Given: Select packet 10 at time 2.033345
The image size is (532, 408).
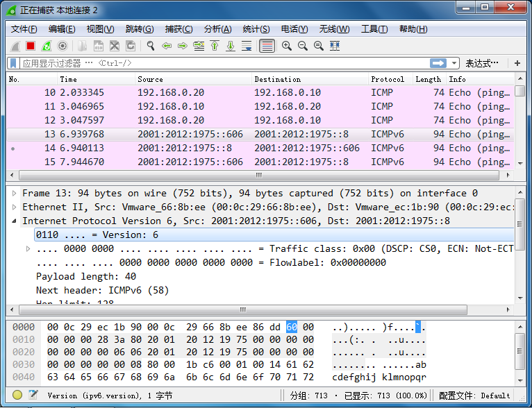Looking at the screenshot, I should tap(260, 92).
